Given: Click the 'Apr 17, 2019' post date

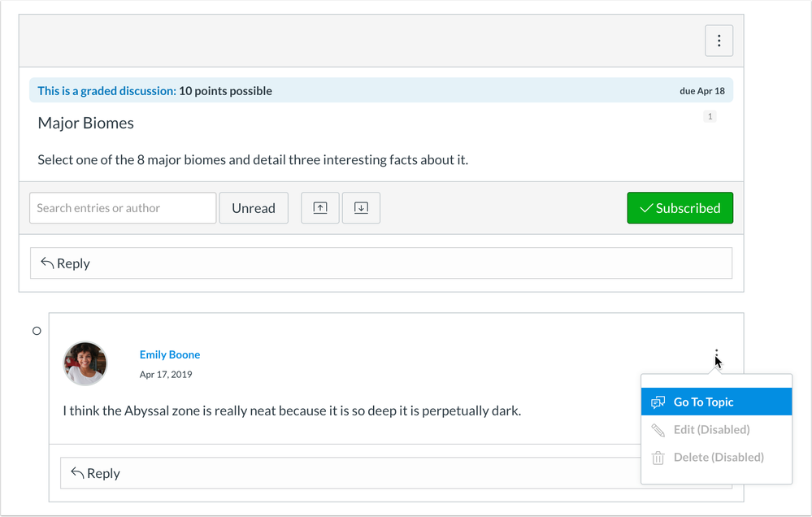Looking at the screenshot, I should pos(166,375).
